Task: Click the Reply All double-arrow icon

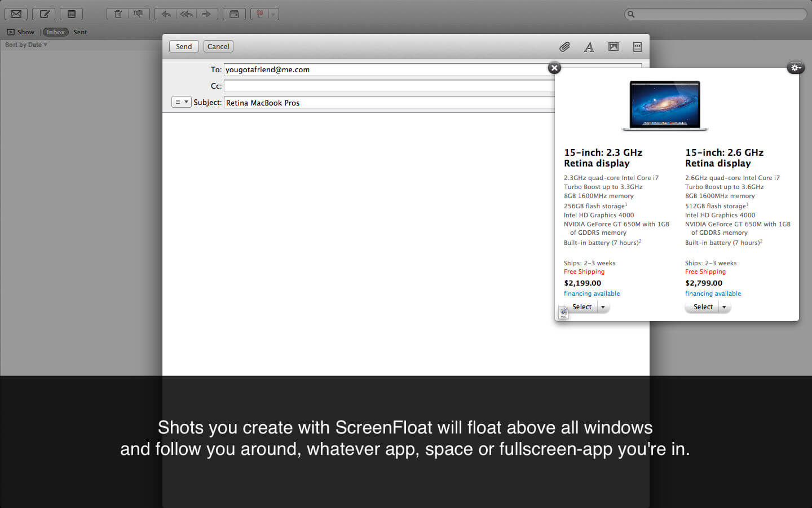Action: click(187, 14)
